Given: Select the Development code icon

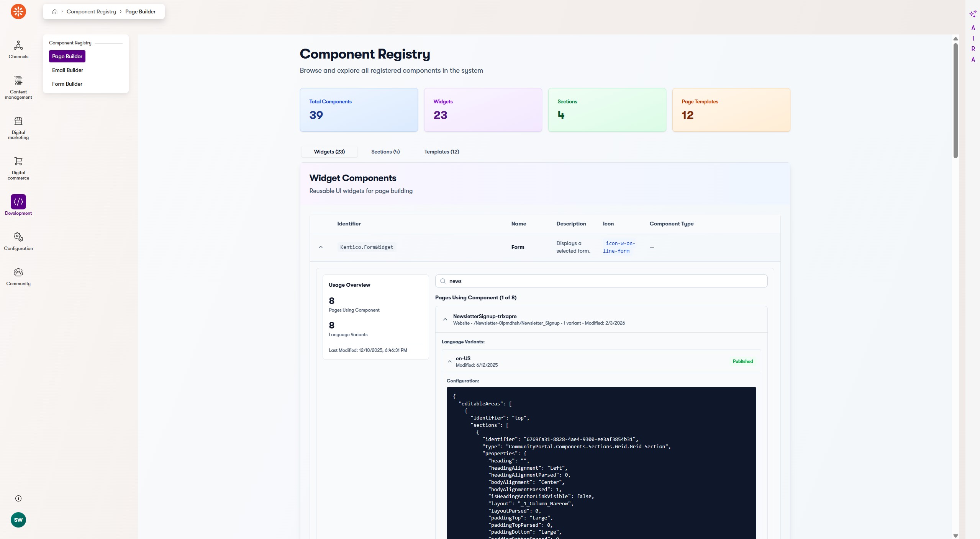Looking at the screenshot, I should pyautogui.click(x=18, y=202).
